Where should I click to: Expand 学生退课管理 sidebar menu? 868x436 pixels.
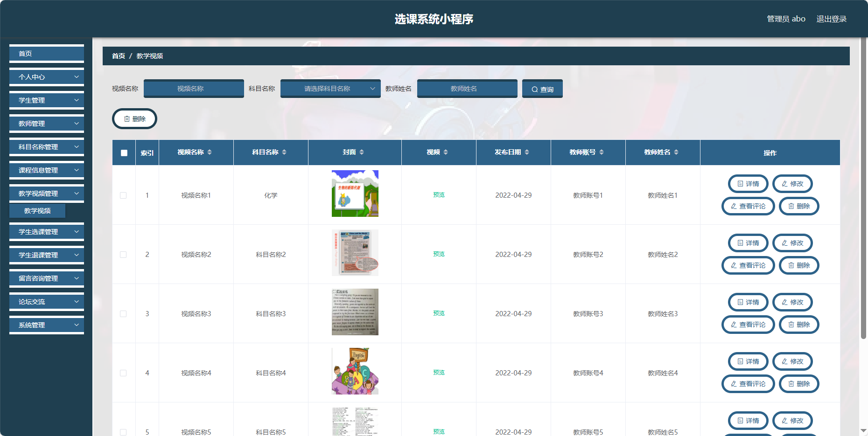pos(47,255)
